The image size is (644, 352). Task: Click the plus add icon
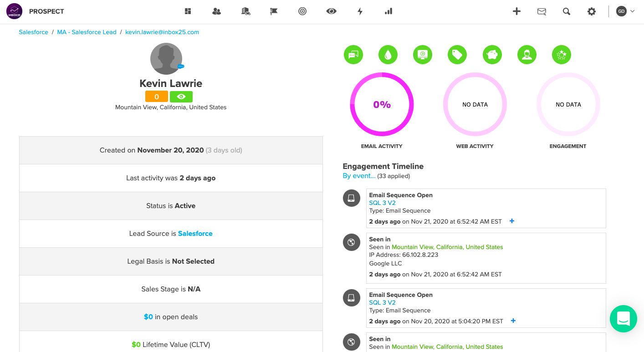pyautogui.click(x=516, y=11)
